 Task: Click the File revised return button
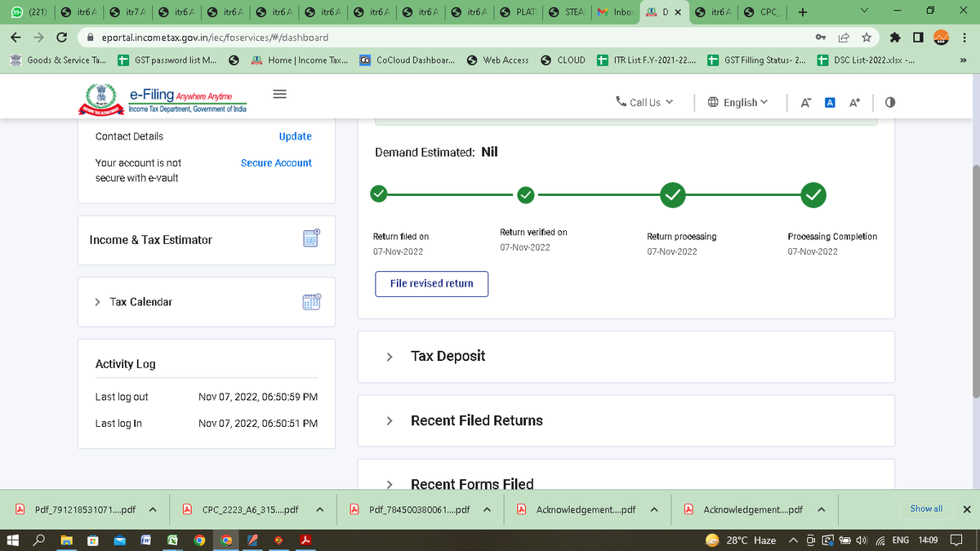pyautogui.click(x=431, y=283)
